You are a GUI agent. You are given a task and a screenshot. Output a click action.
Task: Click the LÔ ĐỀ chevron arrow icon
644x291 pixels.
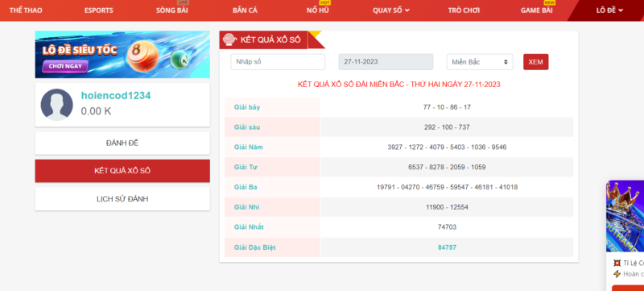pos(621,10)
